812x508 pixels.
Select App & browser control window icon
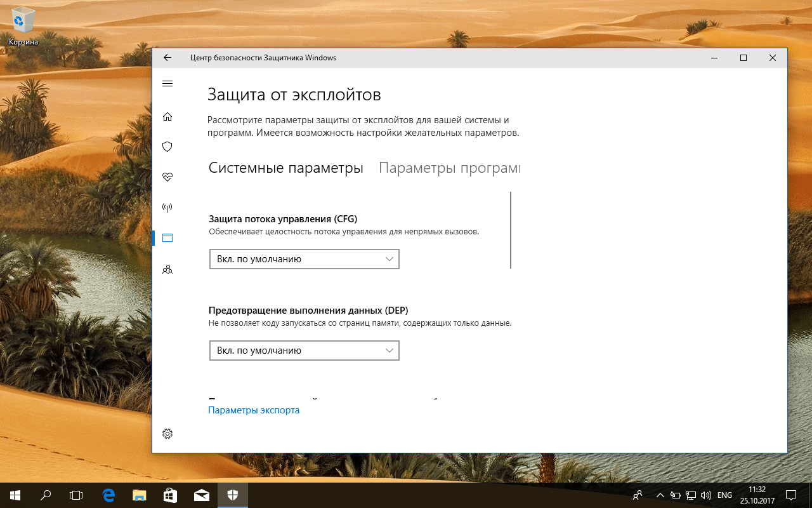click(167, 238)
